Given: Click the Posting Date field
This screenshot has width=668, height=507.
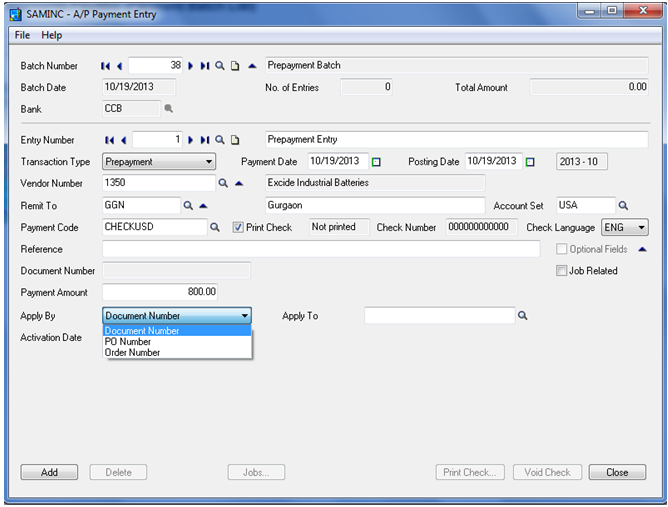Looking at the screenshot, I should click(x=494, y=161).
